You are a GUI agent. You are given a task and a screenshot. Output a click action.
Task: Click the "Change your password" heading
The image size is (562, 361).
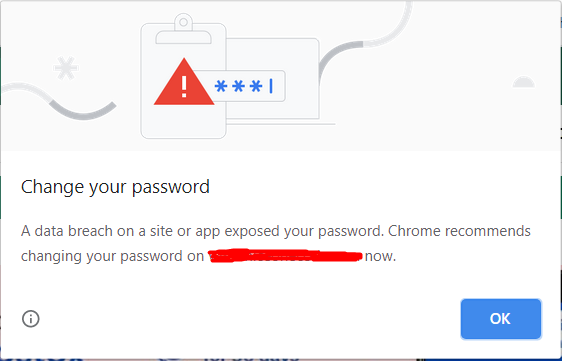pyautogui.click(x=115, y=187)
